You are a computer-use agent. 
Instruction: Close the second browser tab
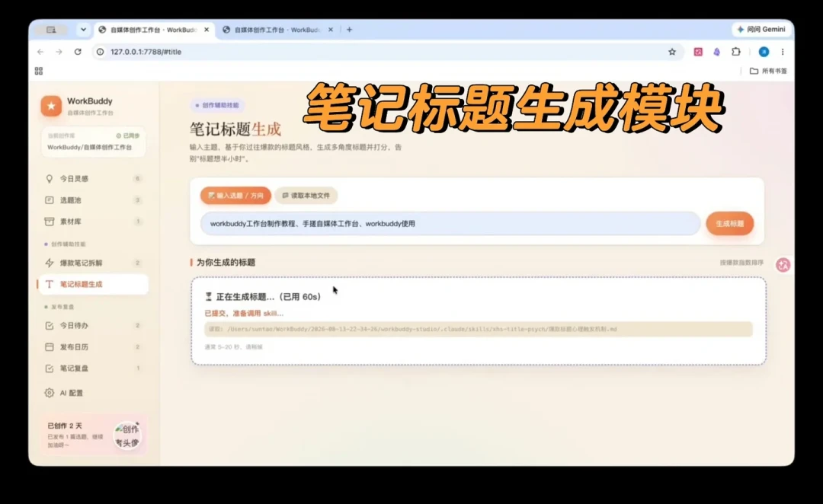331,30
